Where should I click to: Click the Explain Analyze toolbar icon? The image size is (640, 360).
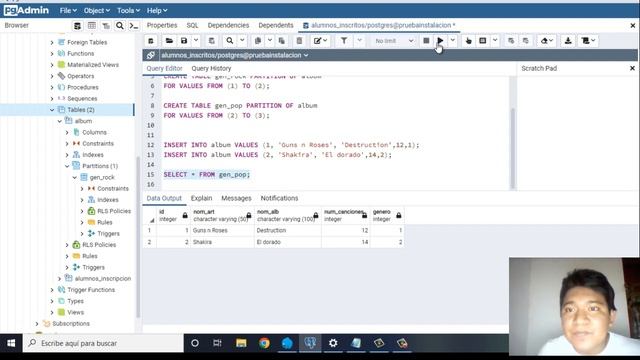483,41
